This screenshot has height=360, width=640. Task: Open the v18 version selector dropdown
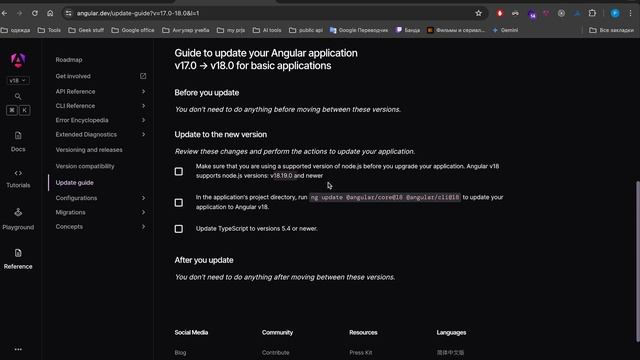(18, 80)
